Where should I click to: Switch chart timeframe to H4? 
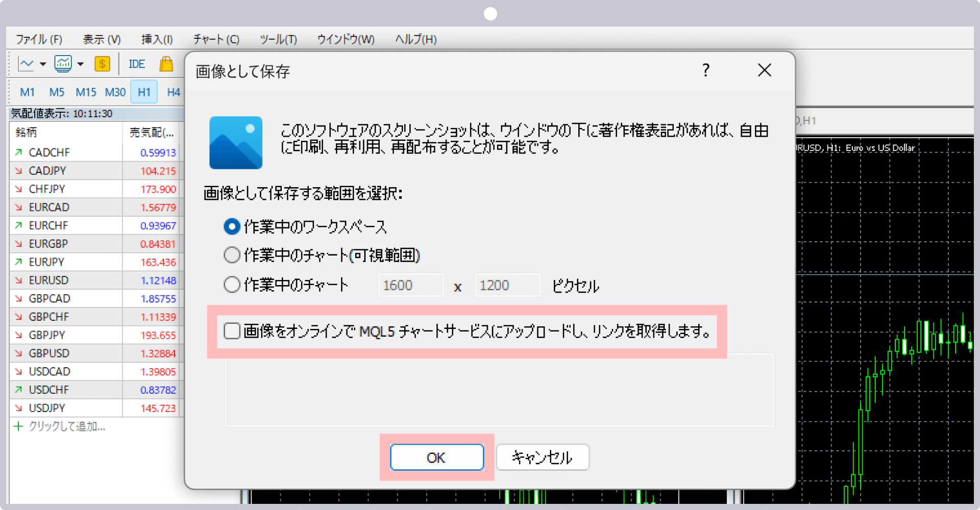pyautogui.click(x=173, y=92)
